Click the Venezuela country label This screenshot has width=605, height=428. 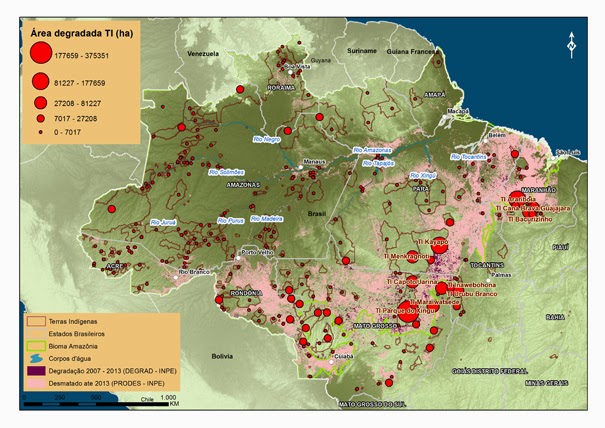(203, 54)
